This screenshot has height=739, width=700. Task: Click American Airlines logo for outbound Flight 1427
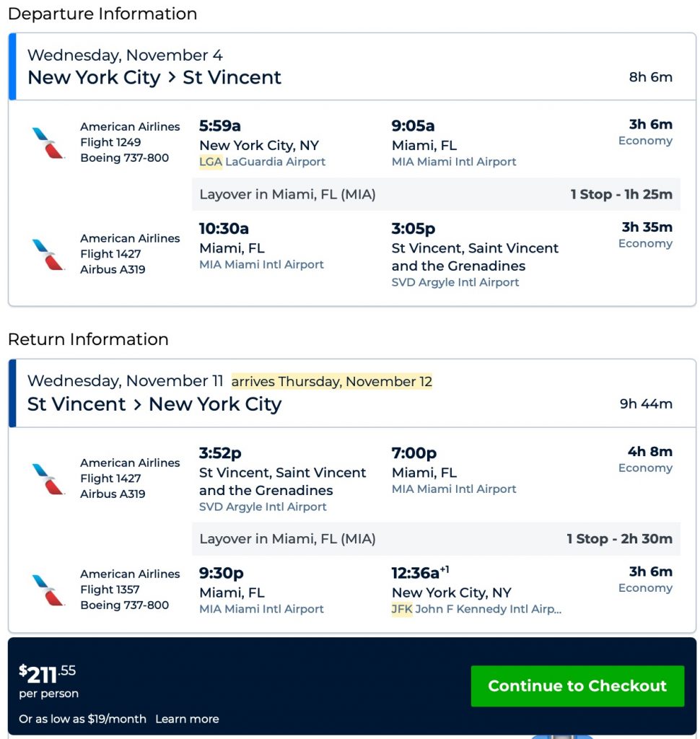click(48, 254)
